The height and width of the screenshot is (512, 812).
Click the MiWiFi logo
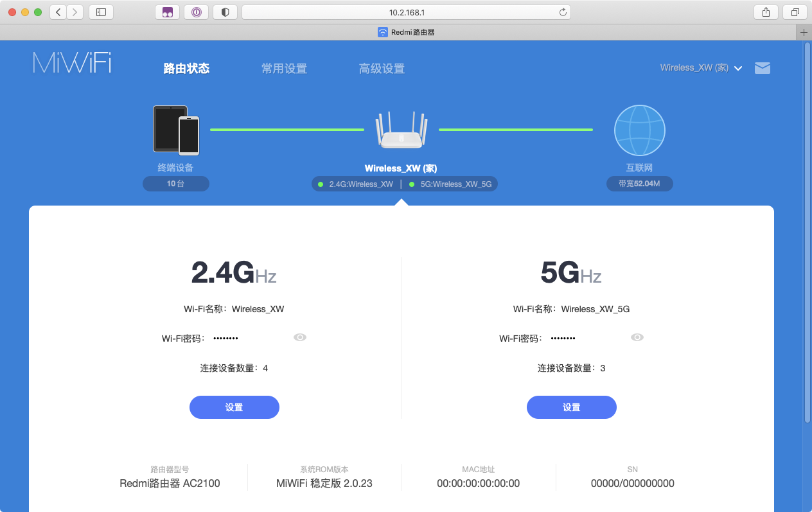(72, 62)
